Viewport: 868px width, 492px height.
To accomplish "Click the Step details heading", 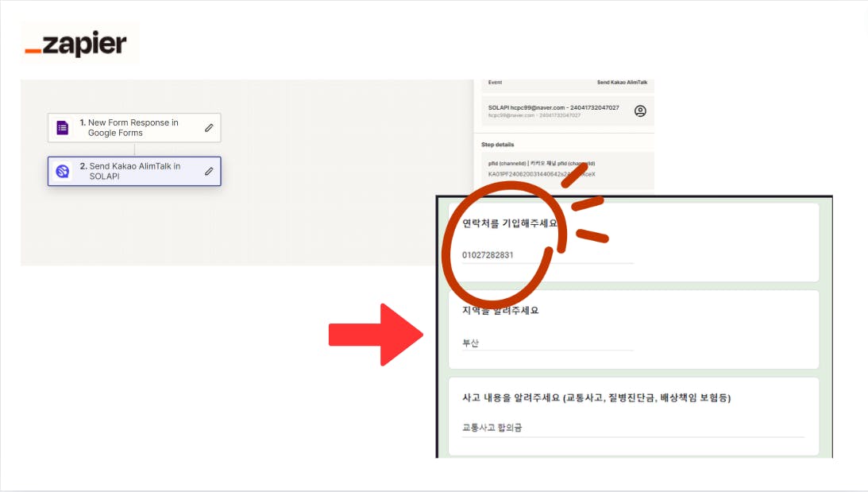I will coord(498,145).
